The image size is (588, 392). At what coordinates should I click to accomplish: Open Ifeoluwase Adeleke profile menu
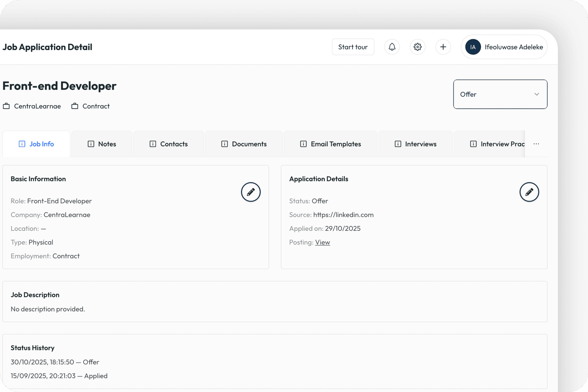504,47
